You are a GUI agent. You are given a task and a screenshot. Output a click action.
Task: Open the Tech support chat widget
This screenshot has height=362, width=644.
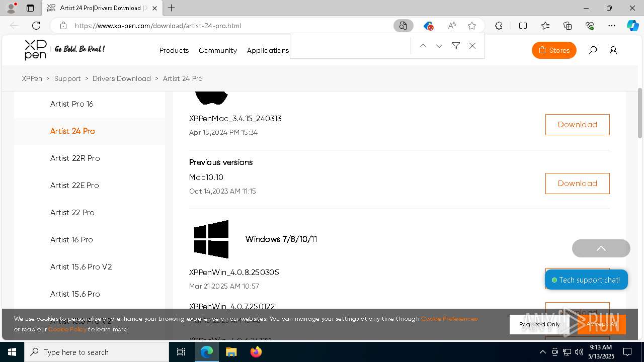tap(586, 280)
